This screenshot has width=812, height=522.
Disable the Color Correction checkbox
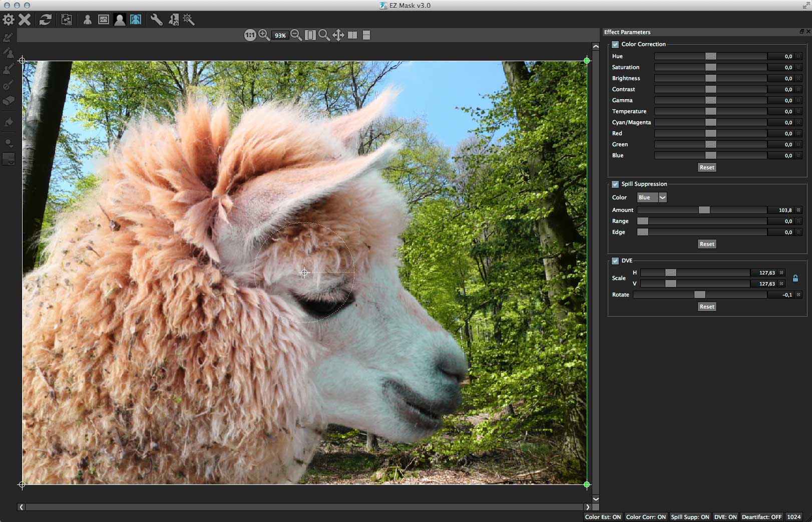(615, 44)
